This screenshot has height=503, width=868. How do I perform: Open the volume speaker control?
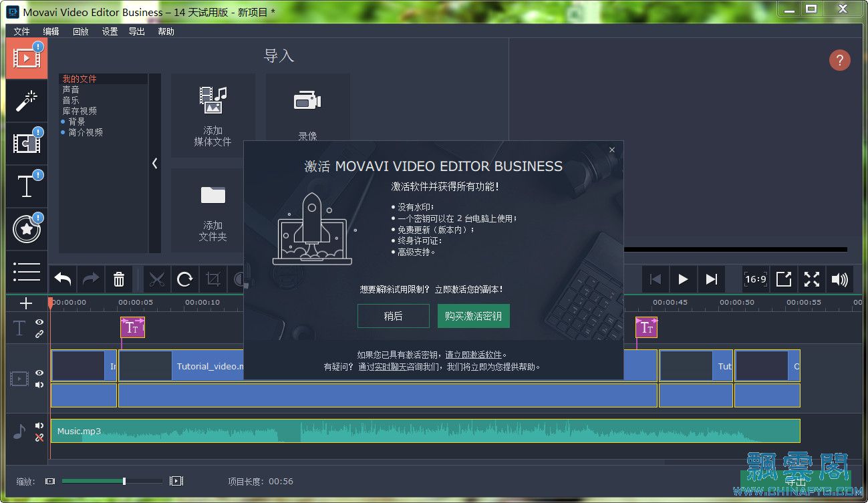(x=840, y=279)
